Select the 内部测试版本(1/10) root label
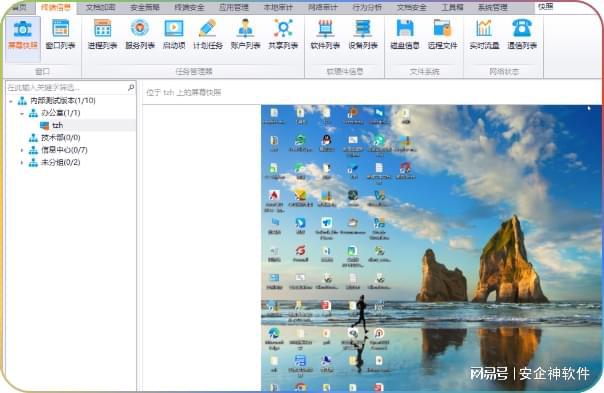The height and width of the screenshot is (393, 604). tap(63, 101)
